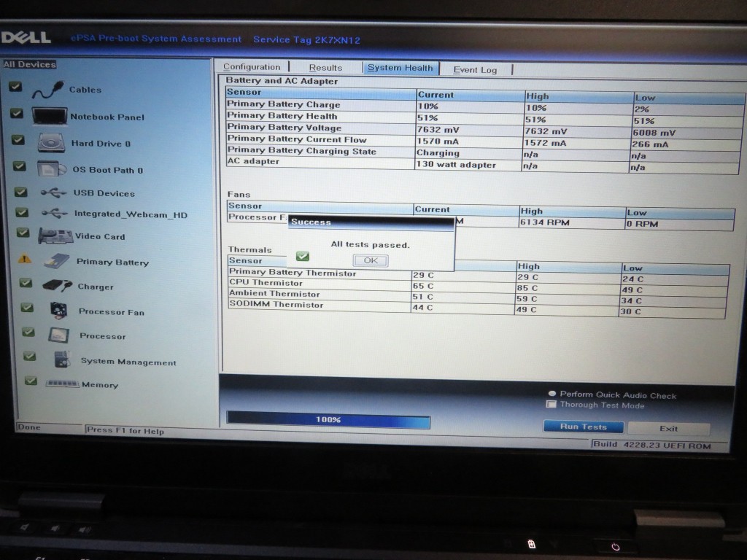Toggle the USB Devices checkbox
The height and width of the screenshot is (560, 747).
click(x=20, y=192)
